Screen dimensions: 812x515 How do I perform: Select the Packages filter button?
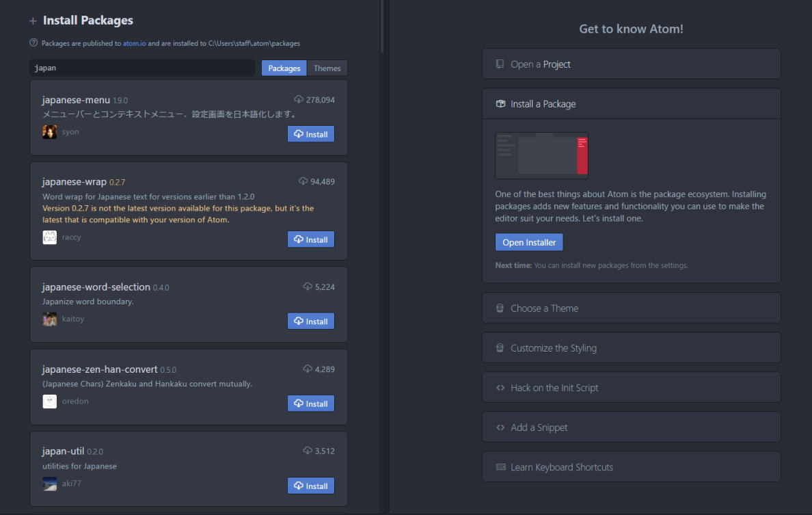point(284,68)
